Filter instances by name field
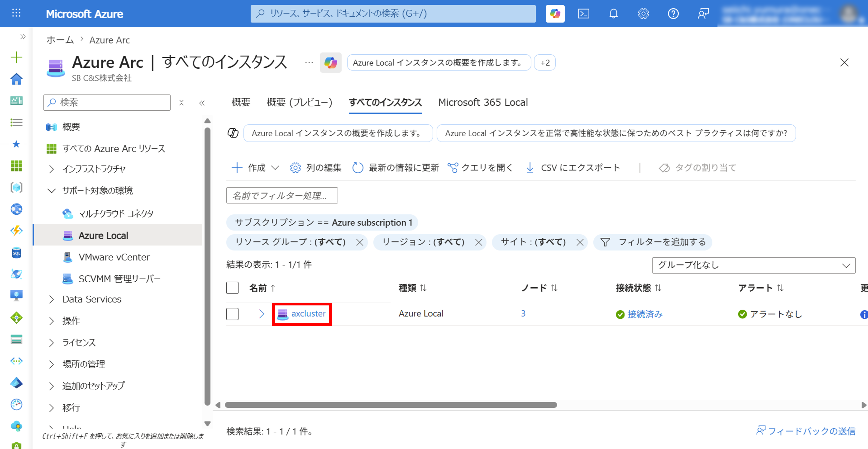Screen dimensions: 868x449 click(x=282, y=195)
